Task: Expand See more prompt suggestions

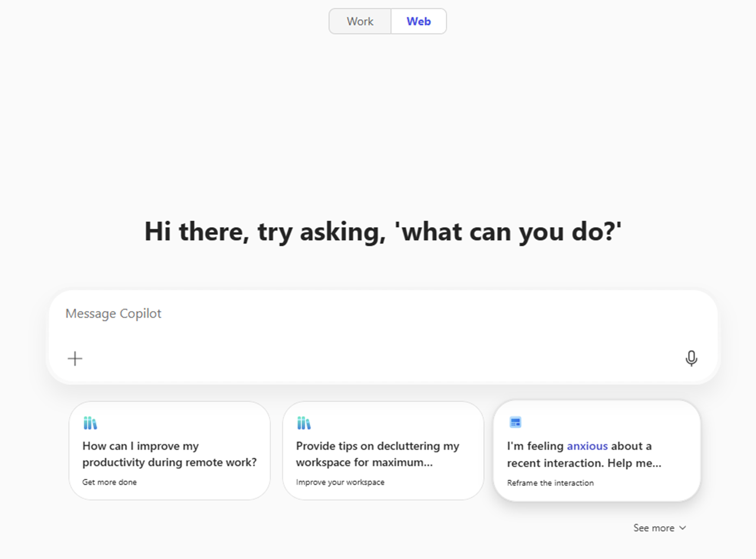Action: point(660,528)
